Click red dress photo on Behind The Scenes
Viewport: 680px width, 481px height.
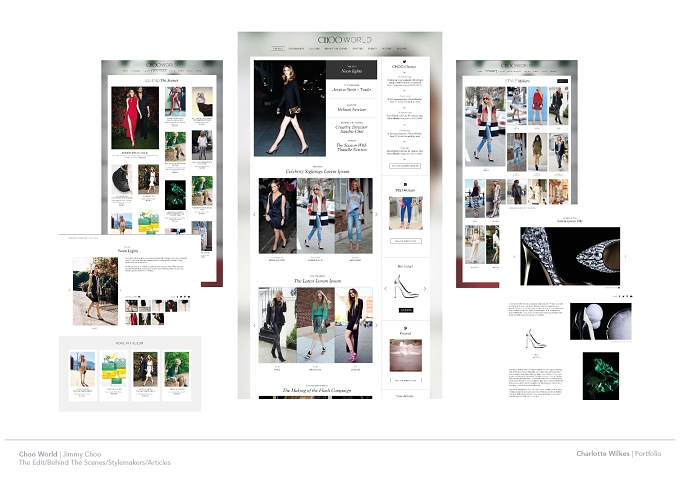pos(135,118)
